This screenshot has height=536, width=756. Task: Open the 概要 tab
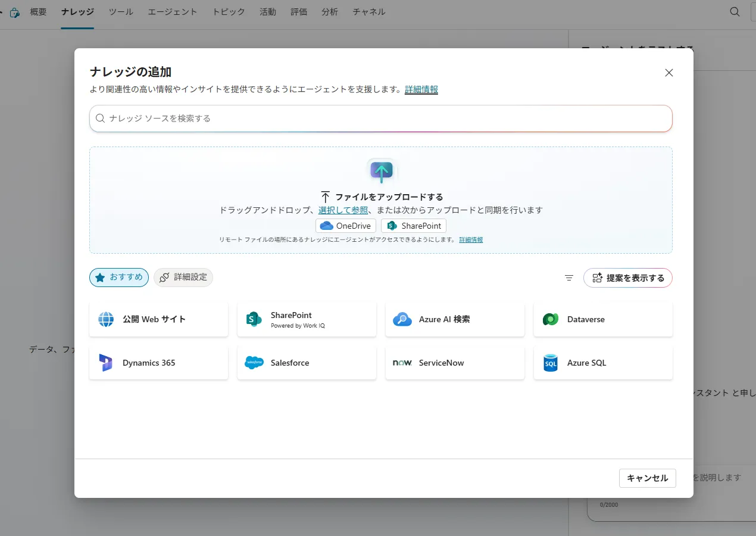[38, 12]
